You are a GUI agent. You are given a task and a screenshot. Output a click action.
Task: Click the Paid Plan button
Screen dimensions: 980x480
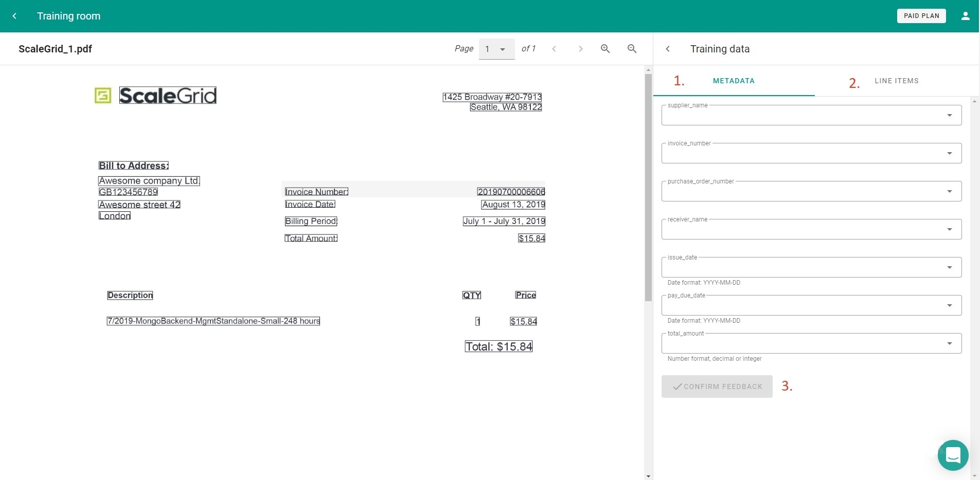921,16
